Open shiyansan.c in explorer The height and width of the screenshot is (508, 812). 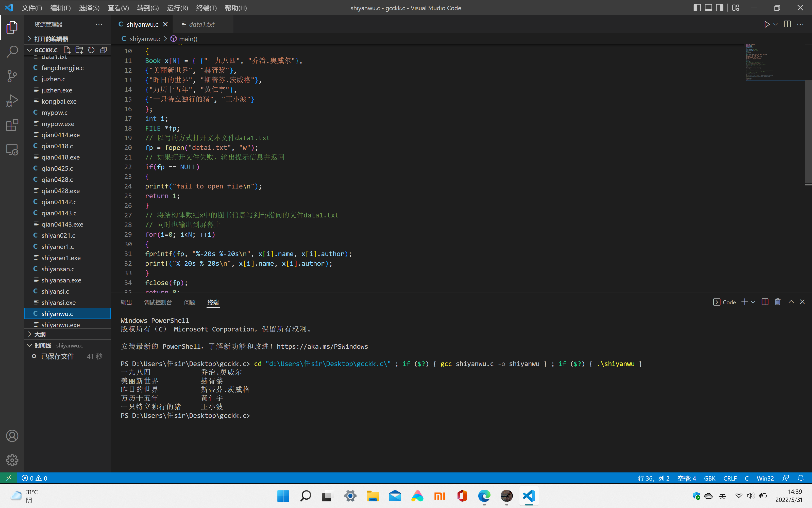(x=67, y=269)
